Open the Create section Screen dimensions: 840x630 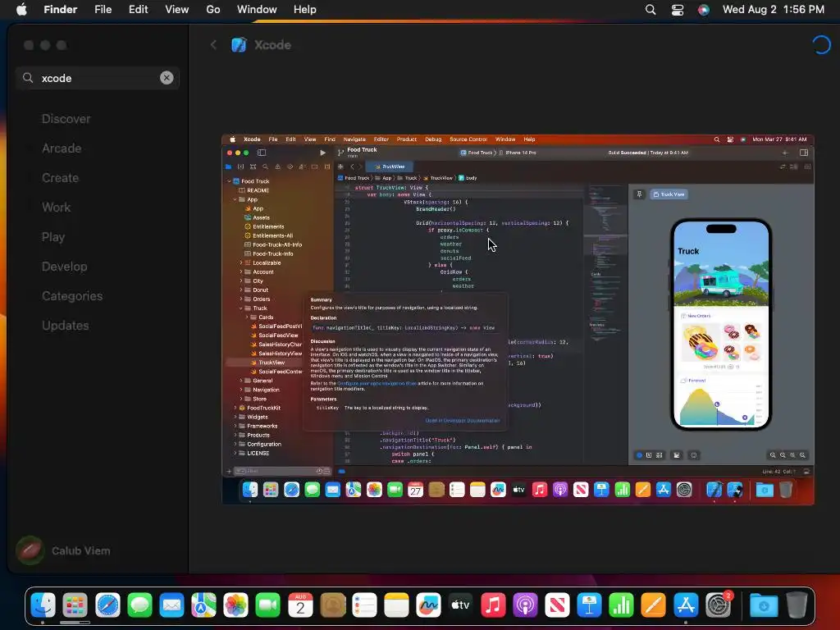(60, 178)
